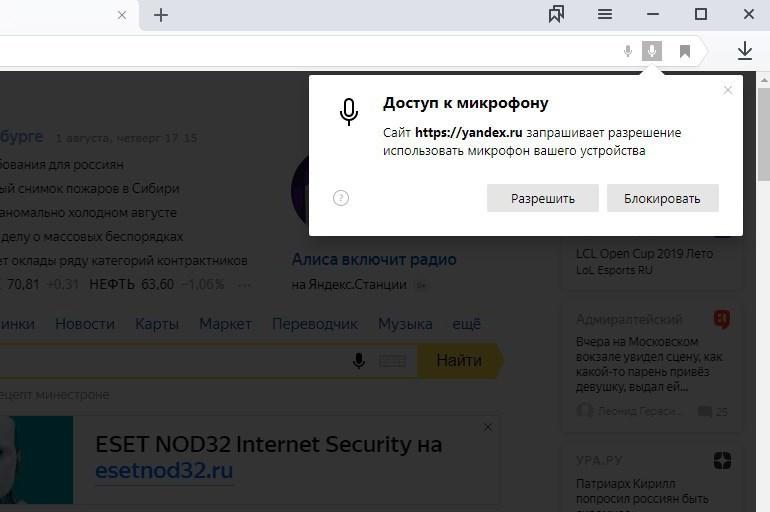The width and height of the screenshot is (770, 512).
Task: Open the Новости tab
Action: tap(85, 324)
